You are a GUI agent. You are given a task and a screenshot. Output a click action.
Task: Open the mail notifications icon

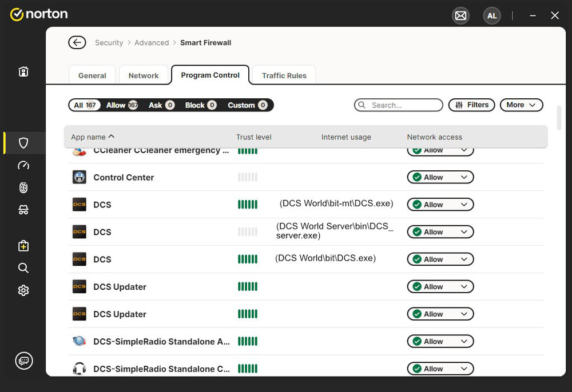click(x=460, y=15)
